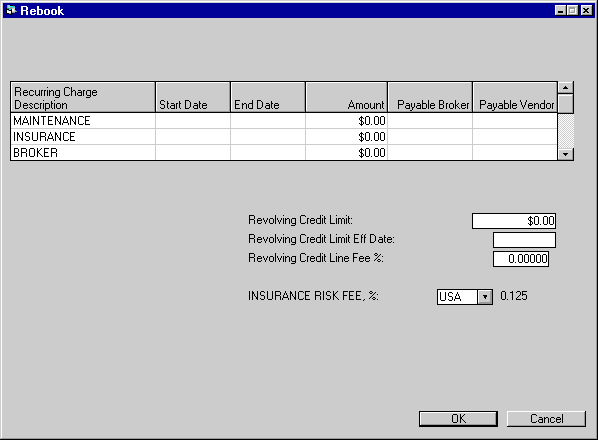Click the table scroll down arrow
This screenshot has height=440, width=598.
point(566,154)
